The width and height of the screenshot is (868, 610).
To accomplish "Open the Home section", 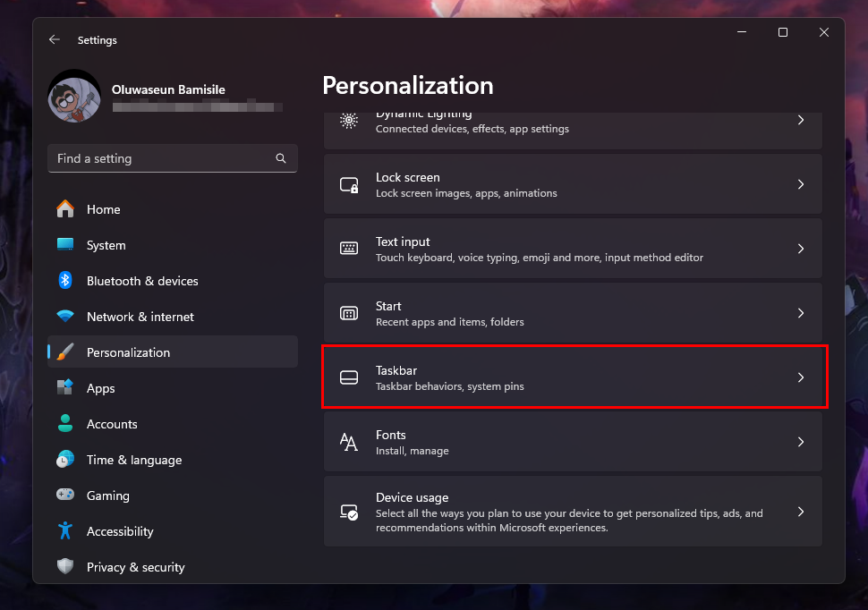I will pos(173,209).
